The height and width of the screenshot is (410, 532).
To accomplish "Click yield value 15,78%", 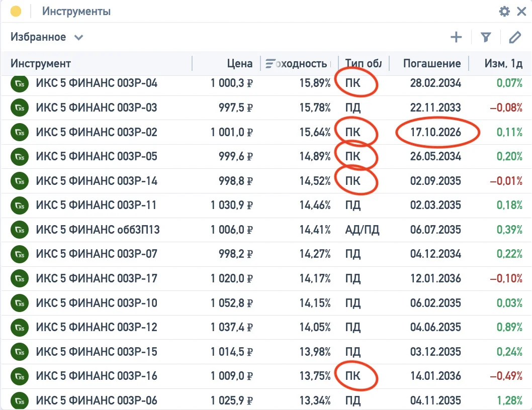I will tap(315, 108).
